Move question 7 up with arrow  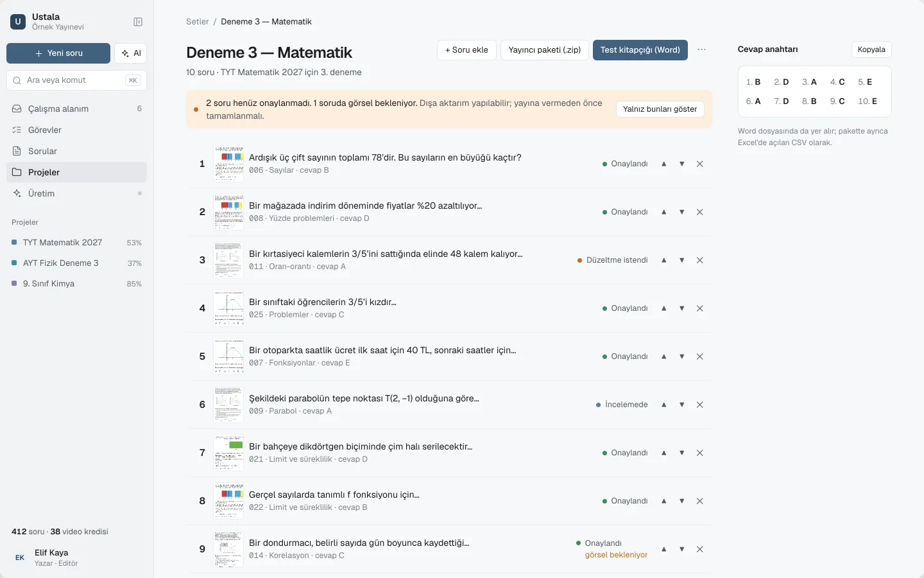click(664, 453)
